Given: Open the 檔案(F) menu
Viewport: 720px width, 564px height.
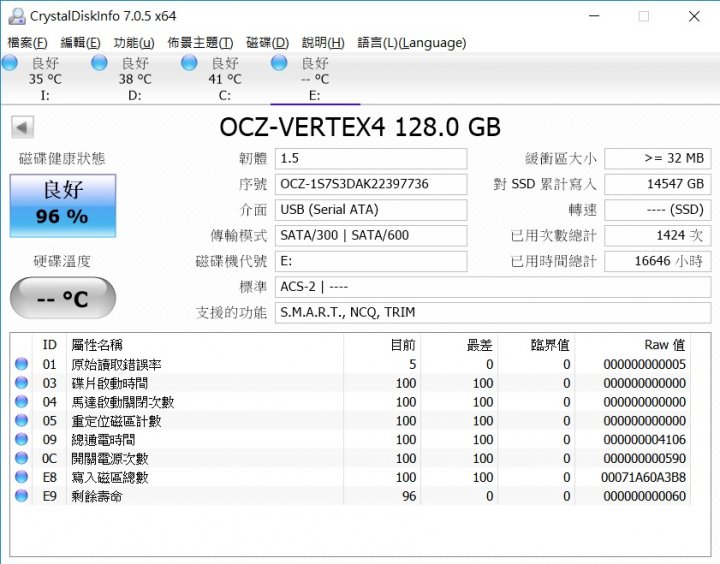Looking at the screenshot, I should click(28, 43).
